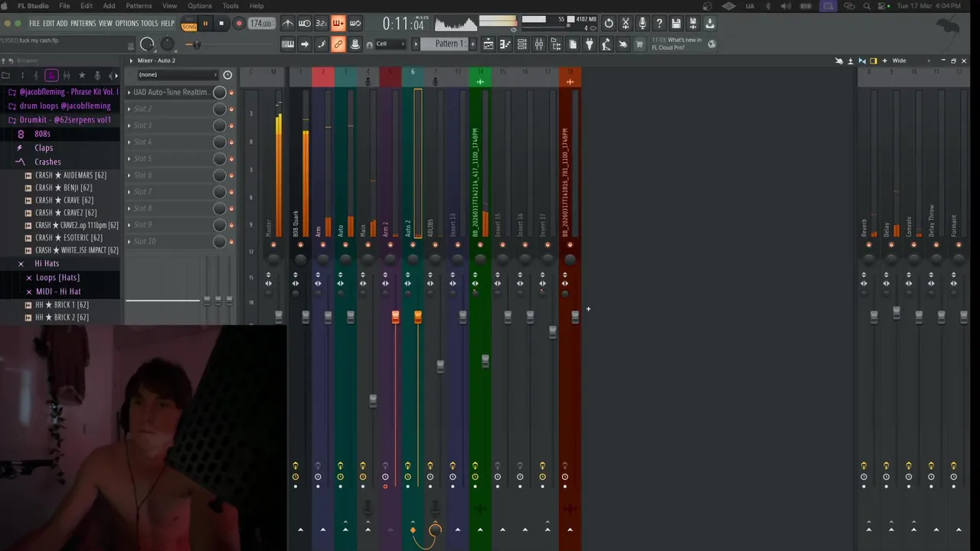
Task: Mute the Auto 2 mixer track
Action: (x=413, y=245)
